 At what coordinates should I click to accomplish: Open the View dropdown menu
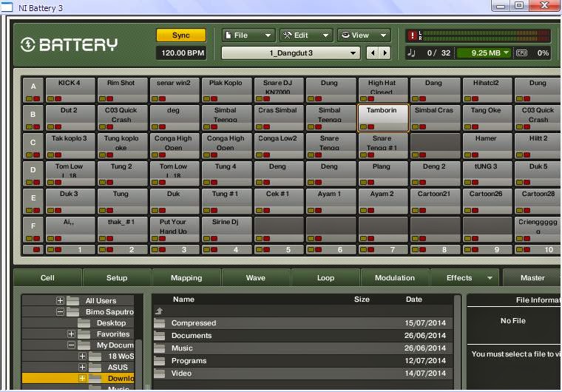364,36
